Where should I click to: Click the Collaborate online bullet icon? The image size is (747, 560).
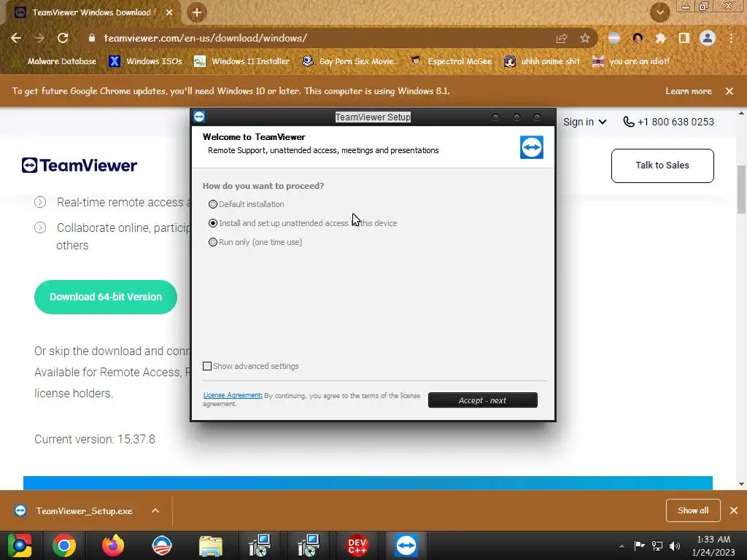[41, 227]
